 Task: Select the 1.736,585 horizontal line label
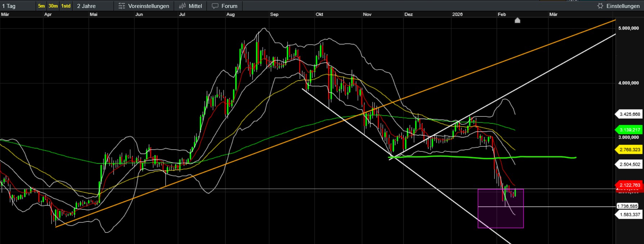coord(627,206)
